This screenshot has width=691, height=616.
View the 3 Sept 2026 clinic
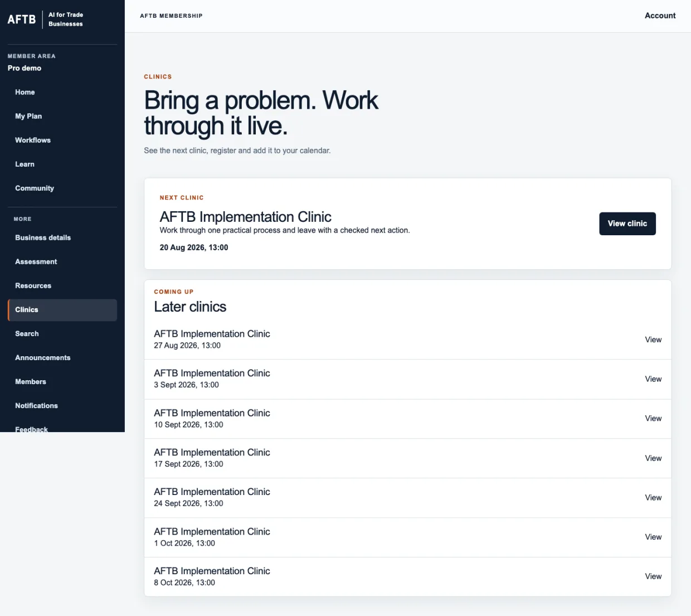pyautogui.click(x=653, y=379)
